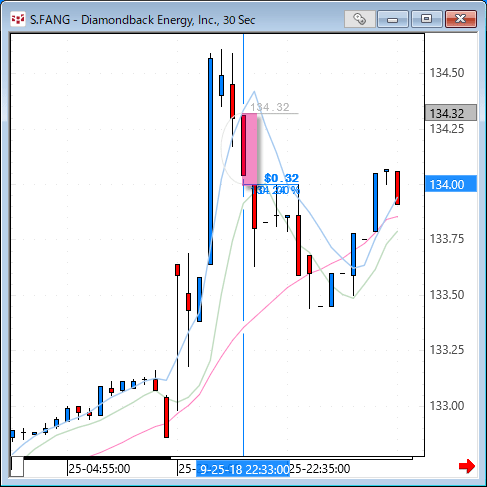The height and width of the screenshot is (487, 487).
Task: Select the tallest blue candlestick bar
Action: click(x=210, y=161)
